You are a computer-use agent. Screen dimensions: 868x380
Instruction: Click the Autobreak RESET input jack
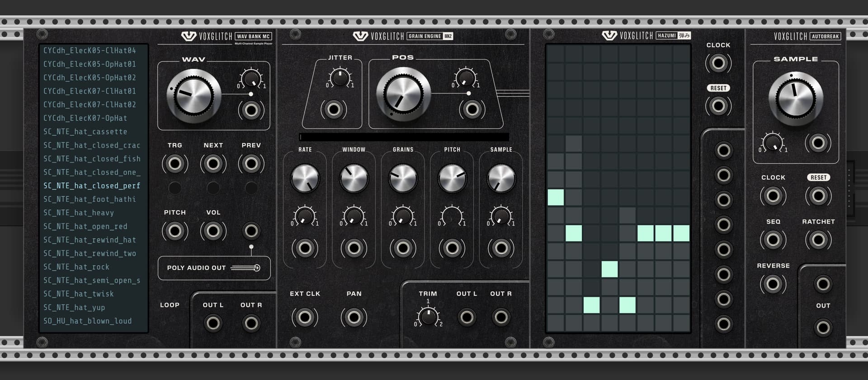coord(818,196)
